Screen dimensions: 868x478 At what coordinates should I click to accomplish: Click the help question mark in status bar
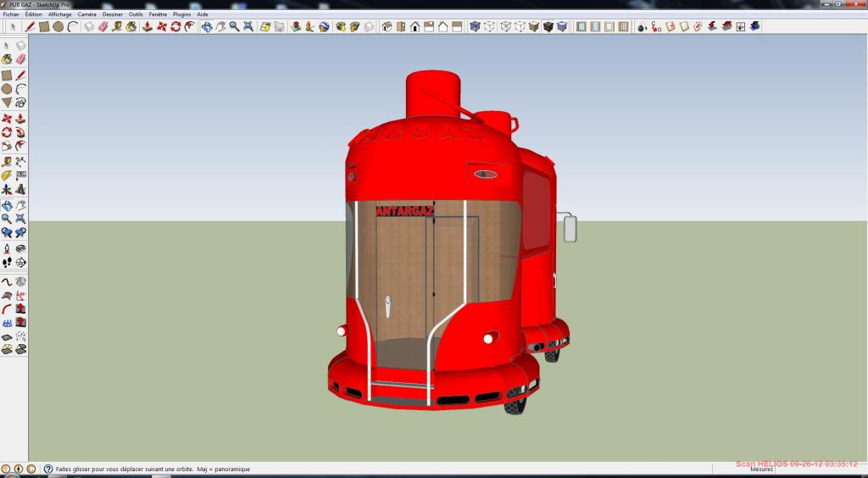coord(48,470)
